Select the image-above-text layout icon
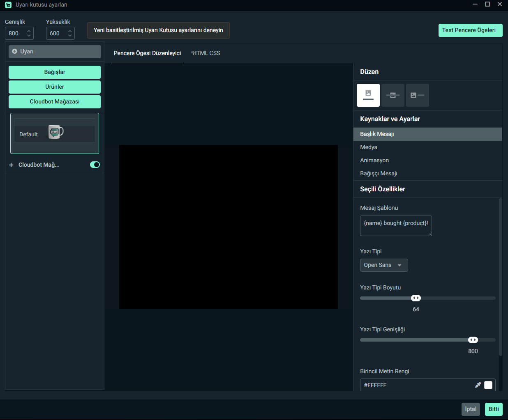 tap(368, 95)
